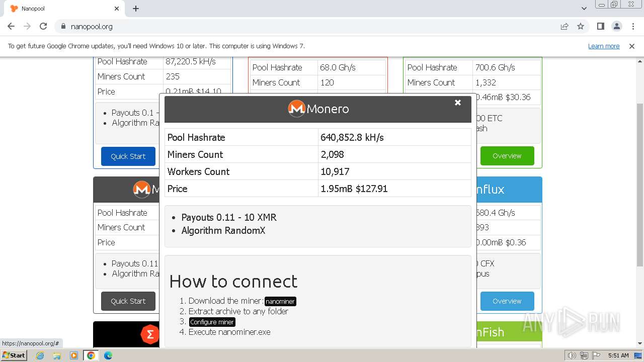Click the Ergo sigma logo icon

(x=150, y=334)
